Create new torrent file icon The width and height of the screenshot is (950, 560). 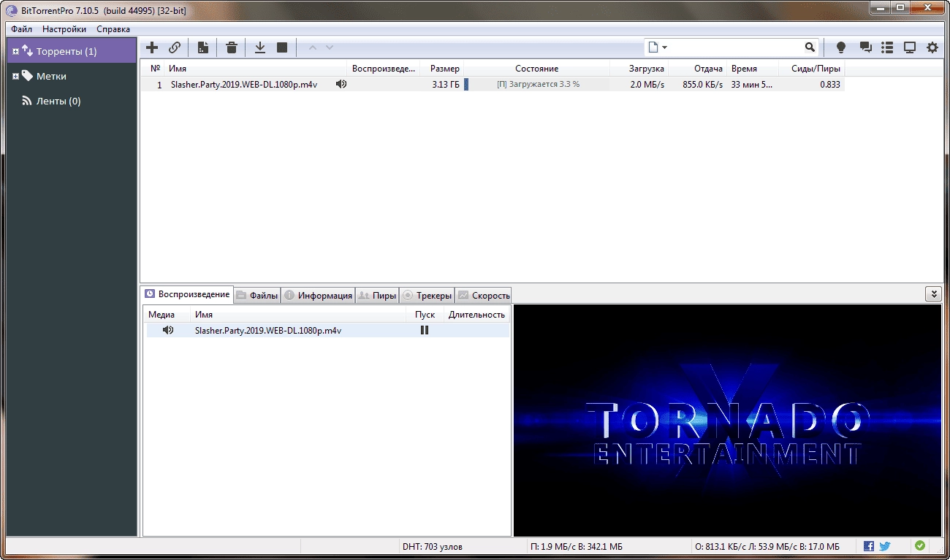[x=203, y=47]
